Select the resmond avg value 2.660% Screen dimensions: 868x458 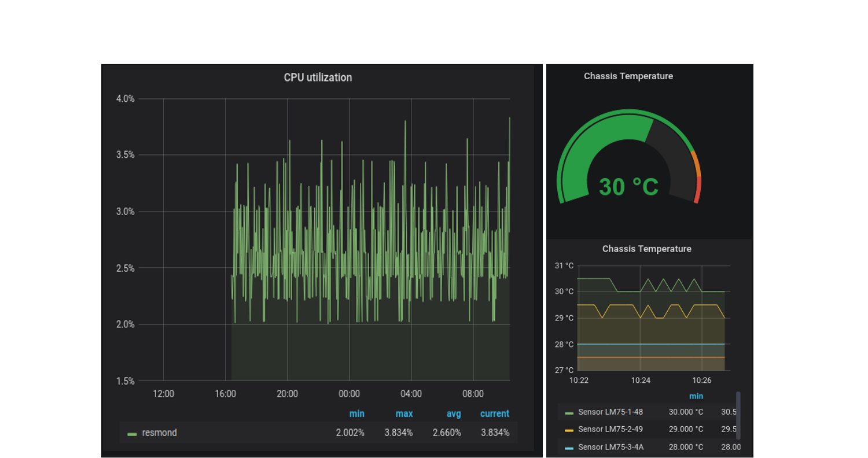point(447,433)
